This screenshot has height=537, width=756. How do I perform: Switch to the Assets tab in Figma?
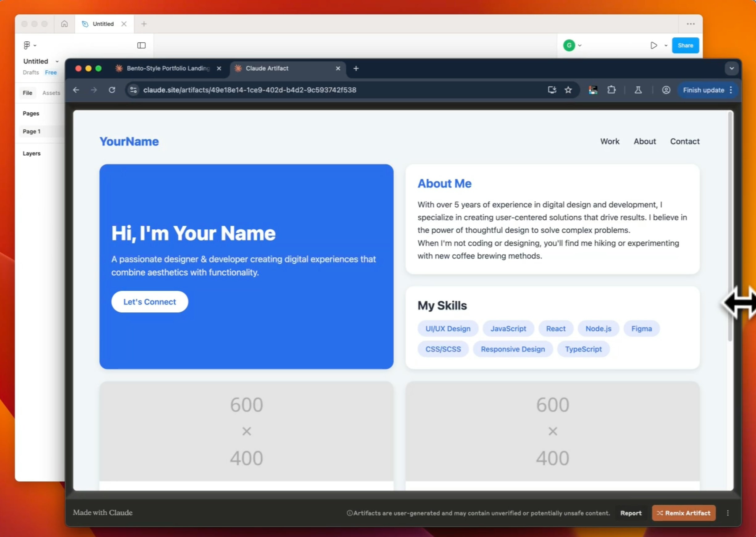pos(51,93)
